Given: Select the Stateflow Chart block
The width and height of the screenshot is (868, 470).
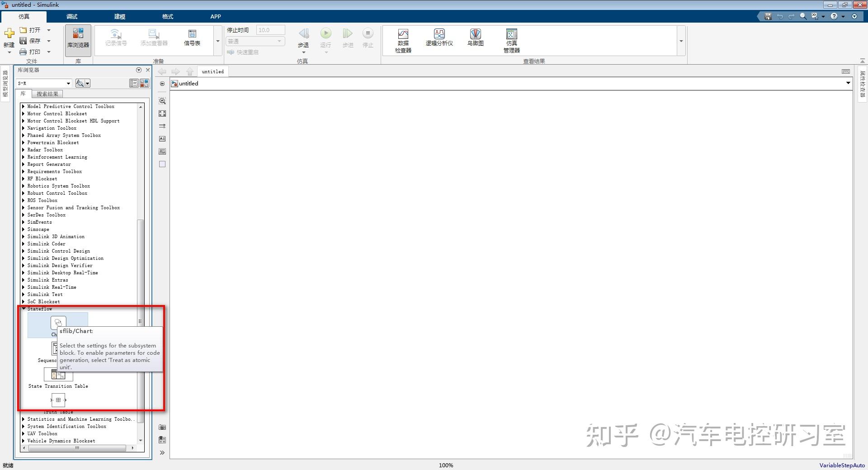Looking at the screenshot, I should click(x=58, y=325).
